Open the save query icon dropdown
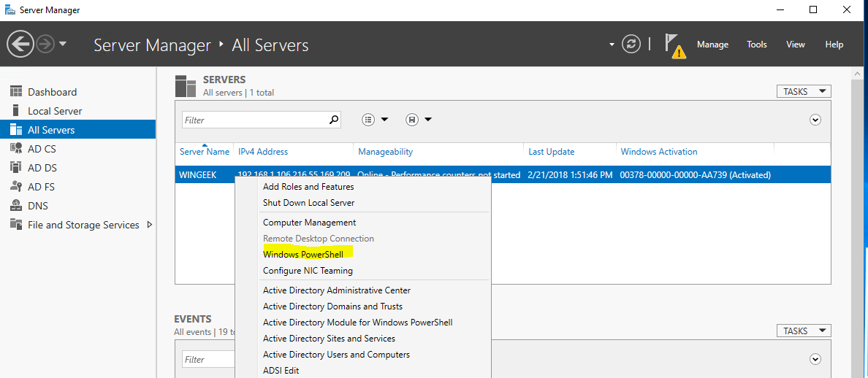 click(419, 120)
